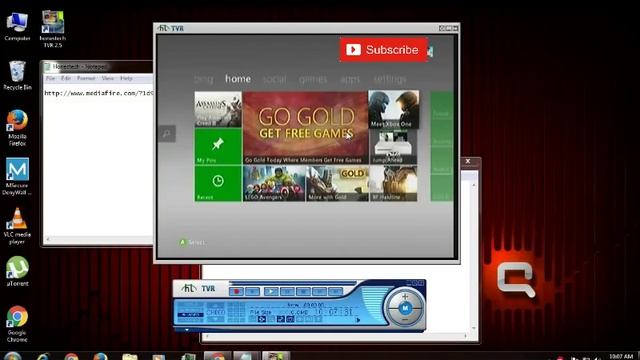Image resolution: width=640 pixels, height=360 pixels.
Task: Open the Windows Start menu
Action: click(x=13, y=356)
